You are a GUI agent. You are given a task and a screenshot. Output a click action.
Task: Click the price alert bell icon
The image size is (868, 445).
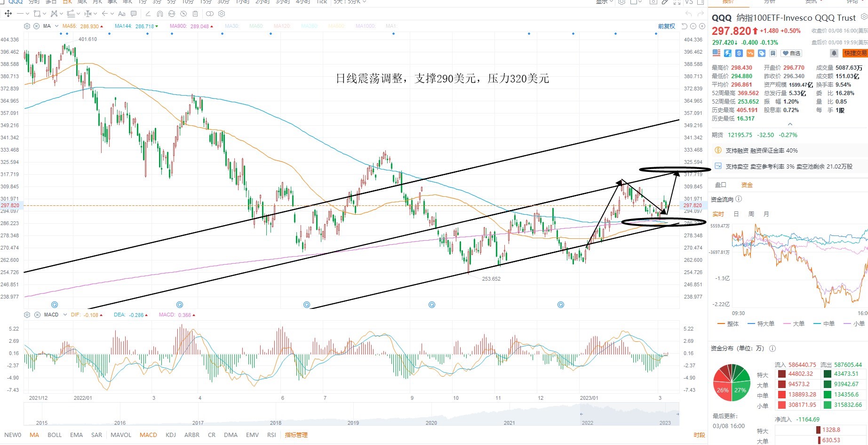click(834, 53)
